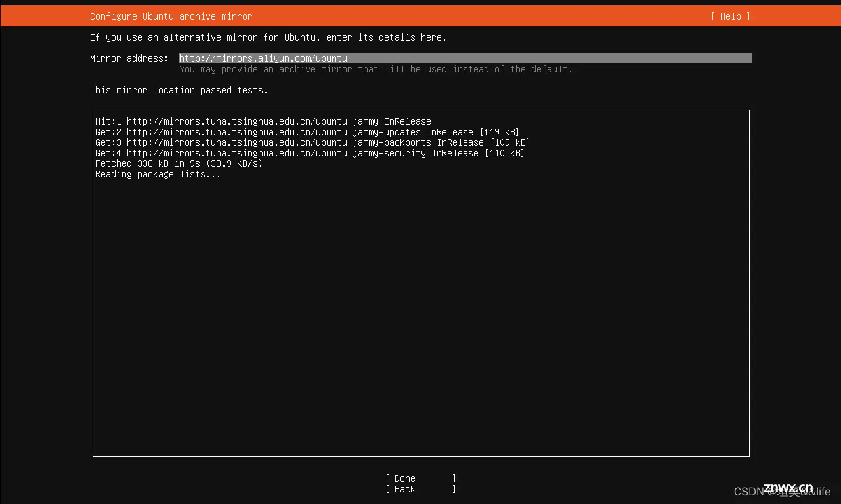Click the 'Reading package lists...' line
The width and height of the screenshot is (841, 504).
coord(158,174)
